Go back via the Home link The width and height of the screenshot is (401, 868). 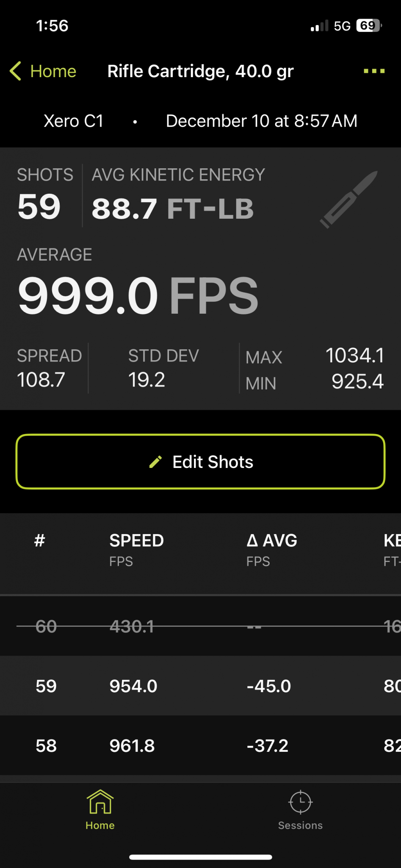pyautogui.click(x=53, y=71)
